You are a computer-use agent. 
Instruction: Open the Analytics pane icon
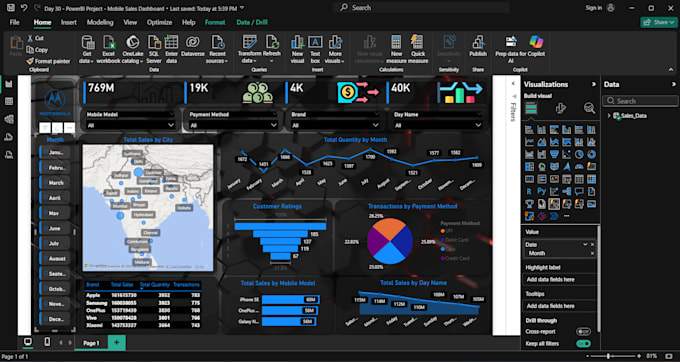pyautogui.click(x=589, y=108)
